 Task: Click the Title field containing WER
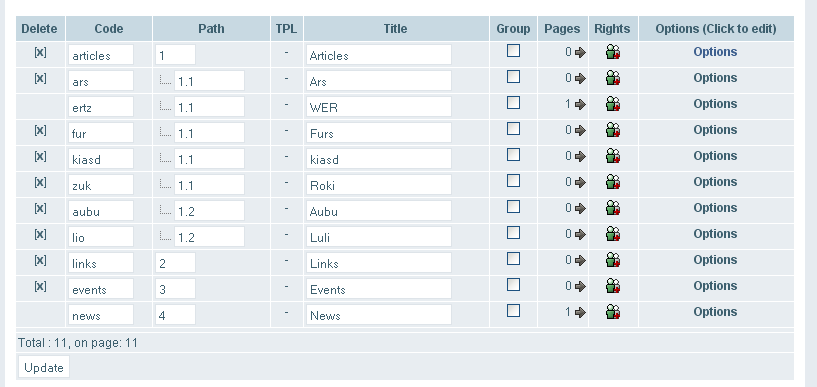pos(379,107)
